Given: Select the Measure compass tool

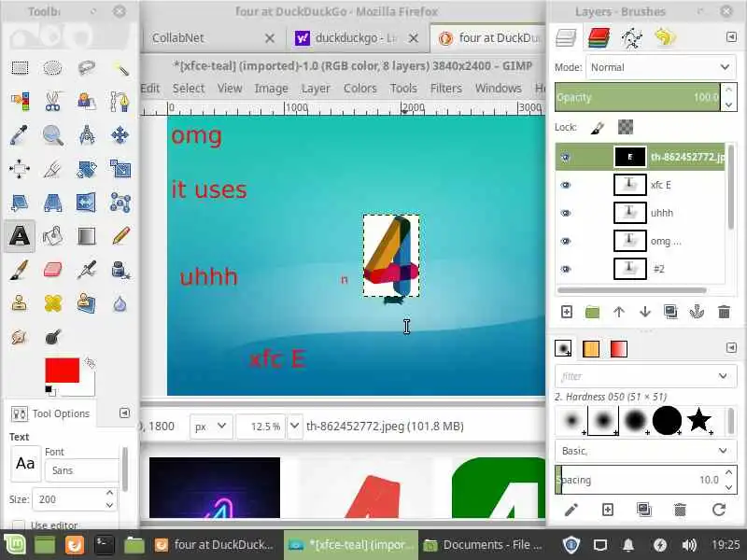Looking at the screenshot, I should (86, 135).
